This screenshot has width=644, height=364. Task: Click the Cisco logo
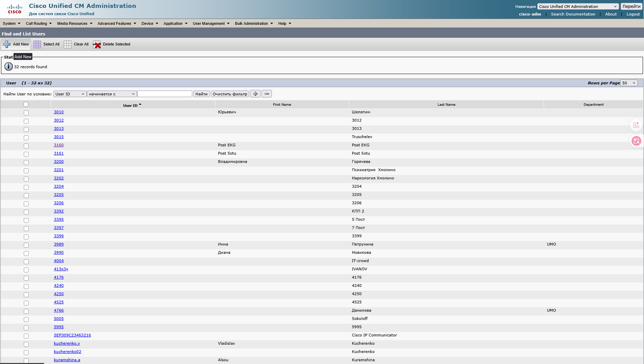coord(14,9)
